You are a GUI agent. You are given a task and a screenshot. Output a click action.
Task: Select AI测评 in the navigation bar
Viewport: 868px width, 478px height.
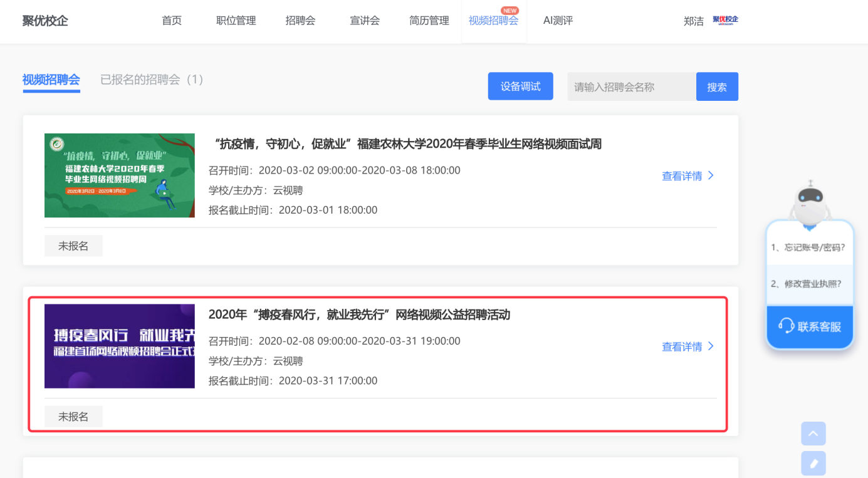pyautogui.click(x=558, y=21)
